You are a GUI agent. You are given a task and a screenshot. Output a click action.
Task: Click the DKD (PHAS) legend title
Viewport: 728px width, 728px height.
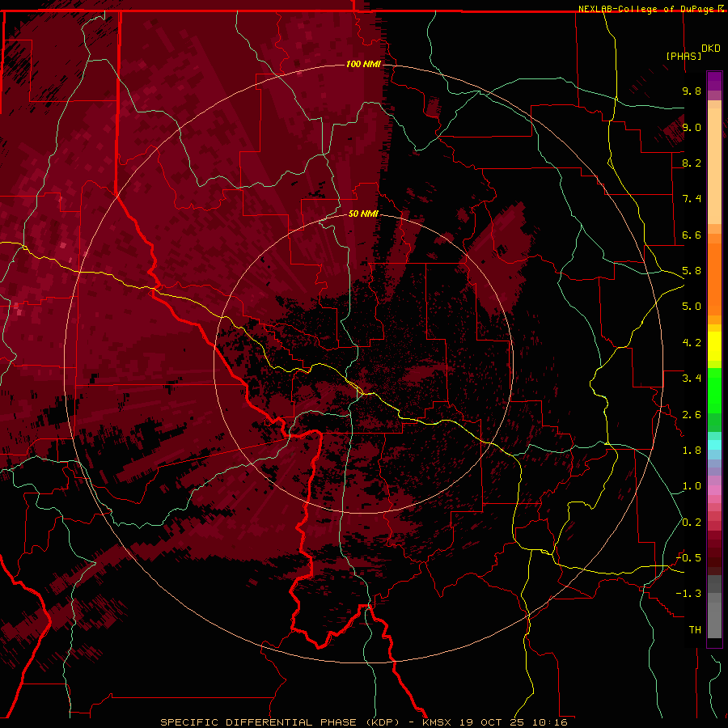[693, 52]
